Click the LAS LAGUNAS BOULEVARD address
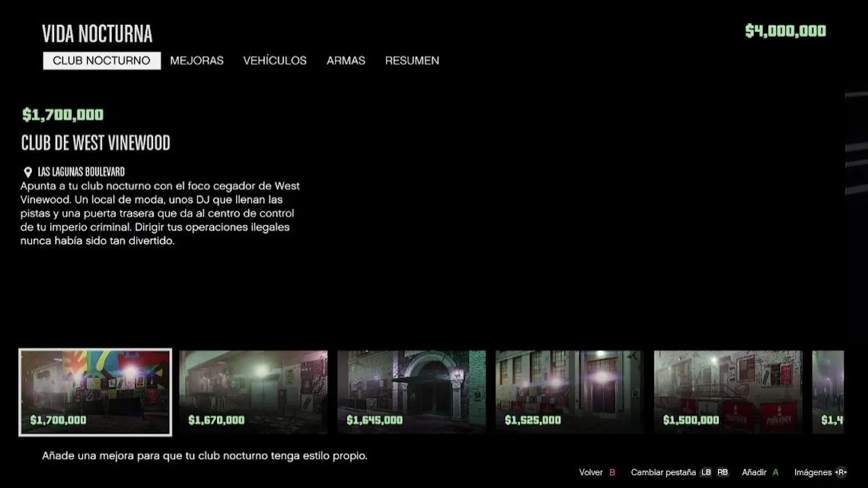Screen dimensions: 868x488 tap(81, 172)
